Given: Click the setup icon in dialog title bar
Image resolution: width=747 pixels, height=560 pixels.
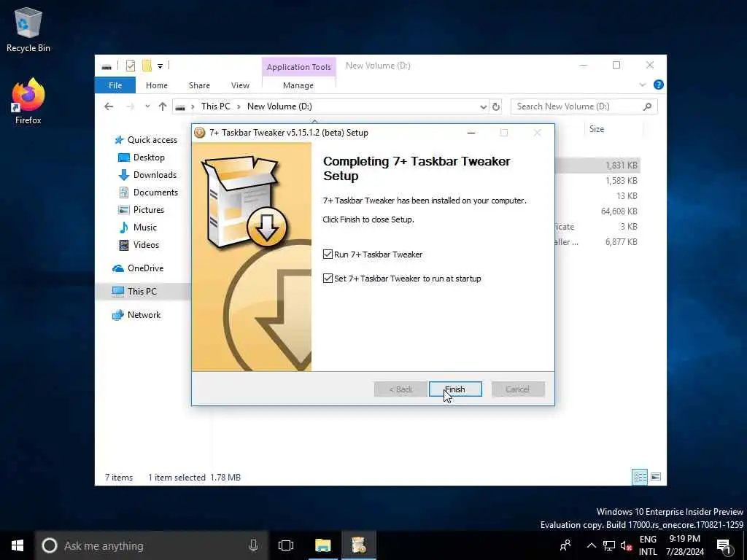Looking at the screenshot, I should click(200, 133).
